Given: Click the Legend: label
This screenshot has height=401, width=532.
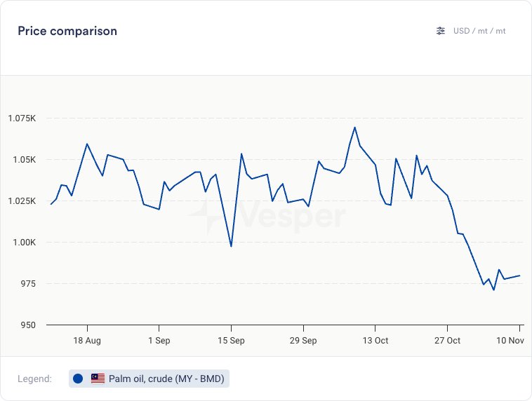Looking at the screenshot, I should pos(34,379).
